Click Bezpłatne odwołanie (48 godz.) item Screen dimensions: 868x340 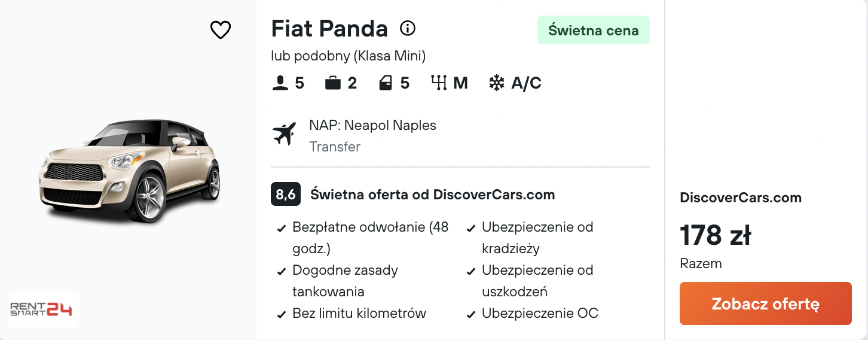pyautogui.click(x=370, y=238)
